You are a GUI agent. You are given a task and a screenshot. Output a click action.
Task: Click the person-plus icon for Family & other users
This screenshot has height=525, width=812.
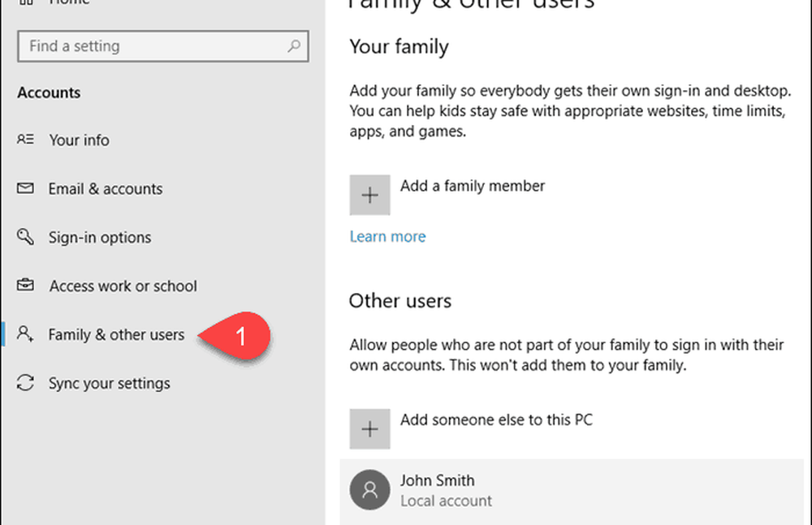tap(25, 334)
